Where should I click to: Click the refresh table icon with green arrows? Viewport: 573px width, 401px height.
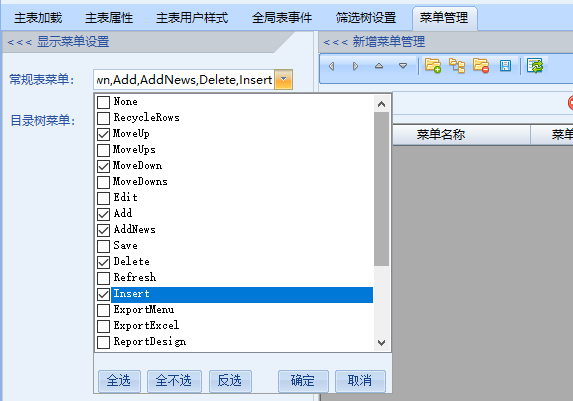point(535,66)
